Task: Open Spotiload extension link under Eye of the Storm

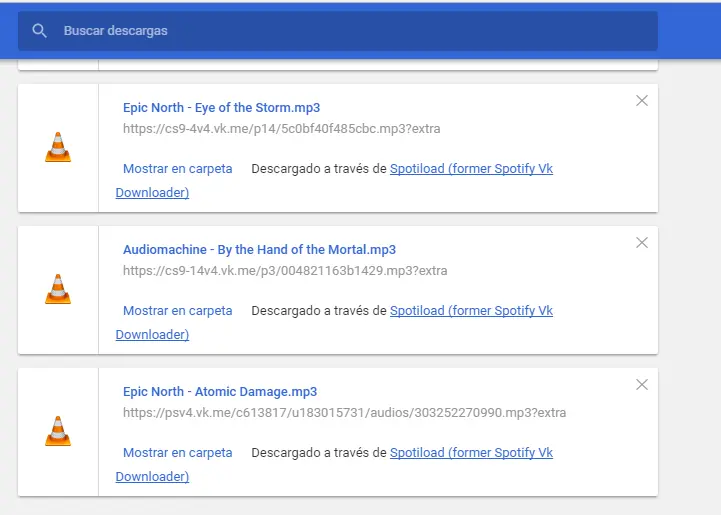Action: coord(471,169)
